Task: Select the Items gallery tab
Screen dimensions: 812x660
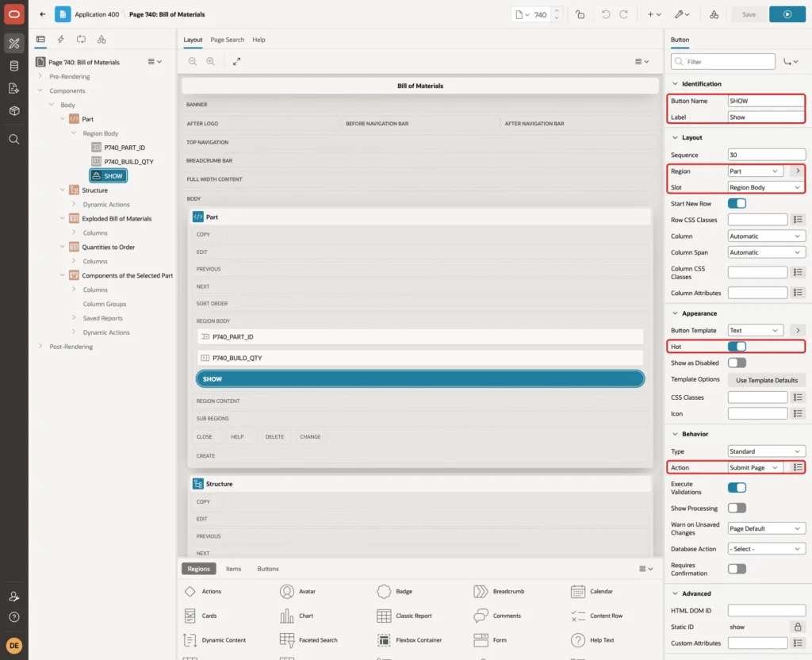Action: 234,569
